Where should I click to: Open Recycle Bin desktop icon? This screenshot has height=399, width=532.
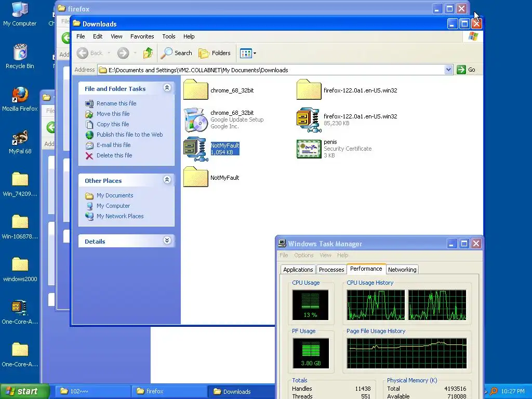(20, 56)
